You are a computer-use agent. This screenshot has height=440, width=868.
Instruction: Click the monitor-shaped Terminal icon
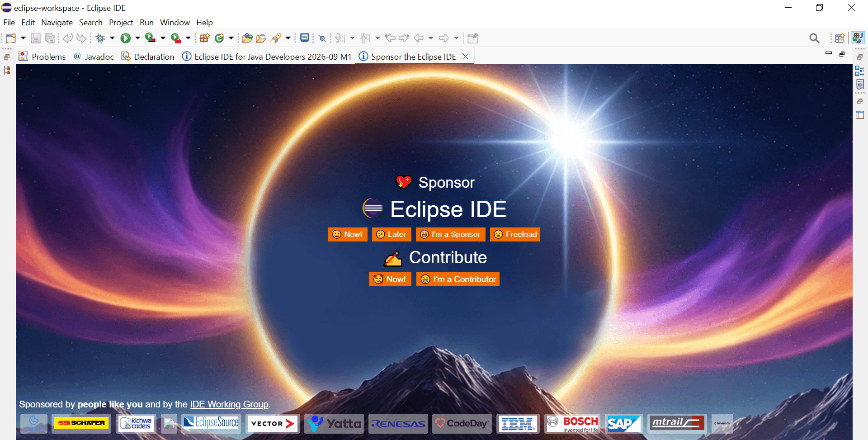coord(305,38)
